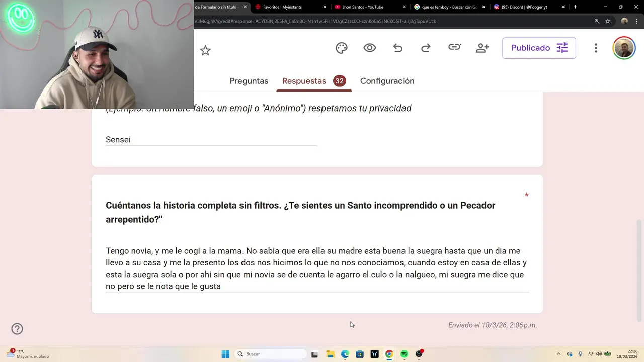The image size is (644, 362).
Task: Click the Tengo novia response paragraph
Action: click(316, 268)
